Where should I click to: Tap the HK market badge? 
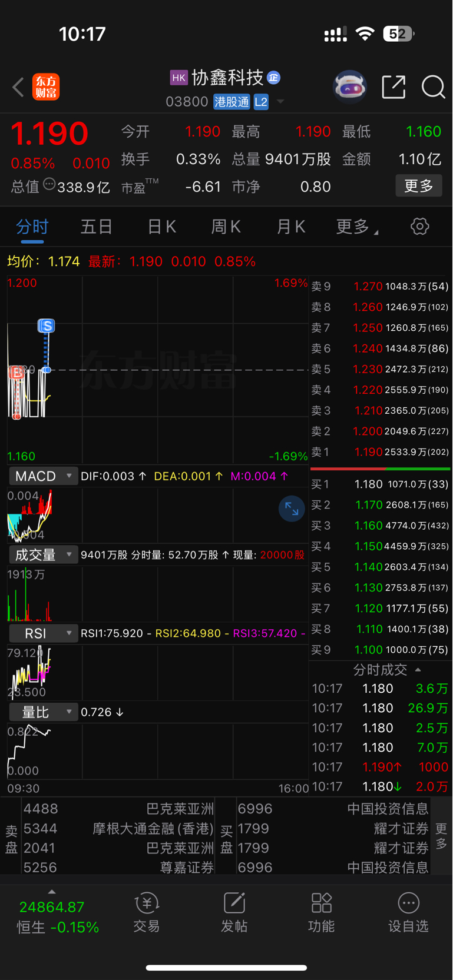178,78
